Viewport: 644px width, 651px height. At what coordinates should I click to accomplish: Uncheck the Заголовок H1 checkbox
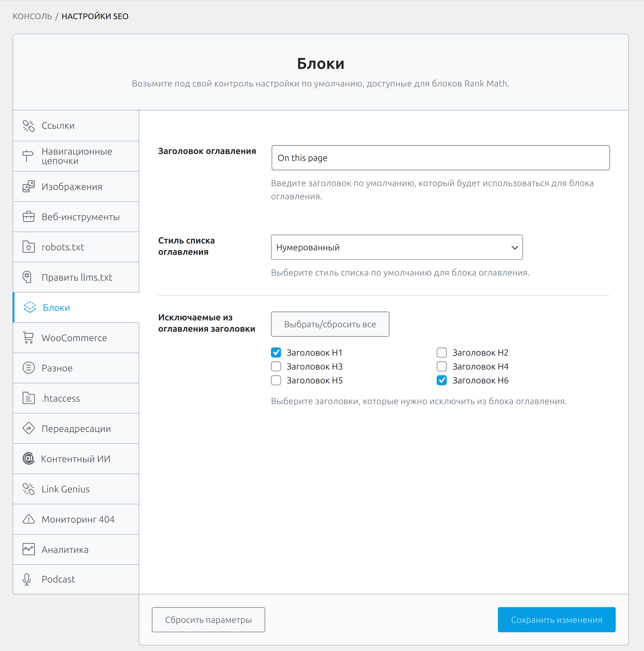tap(276, 352)
